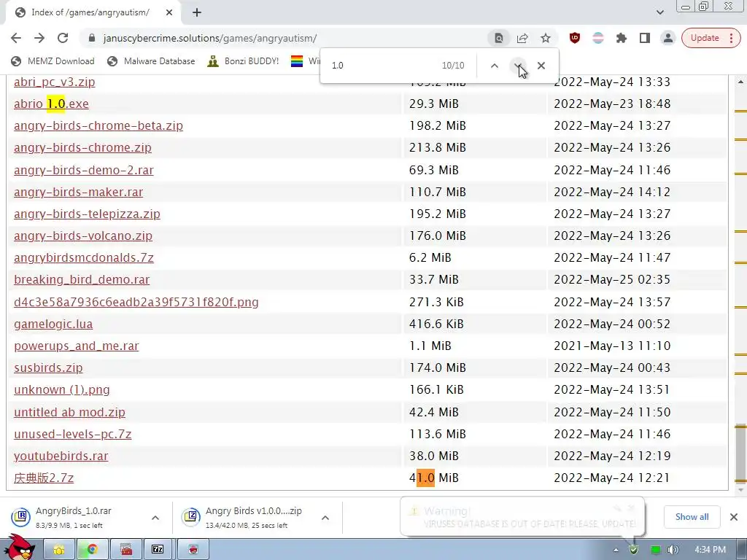Download powerups_and_me.rar
The image size is (747, 560).
[77, 346]
